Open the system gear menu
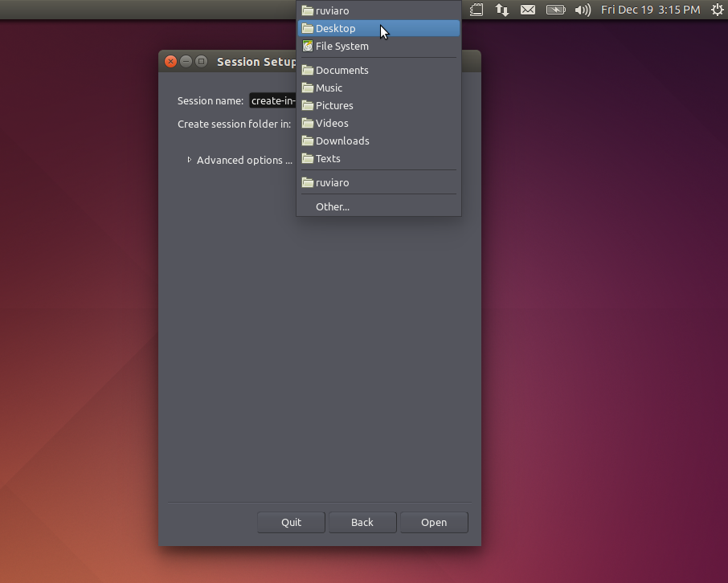 click(x=718, y=10)
